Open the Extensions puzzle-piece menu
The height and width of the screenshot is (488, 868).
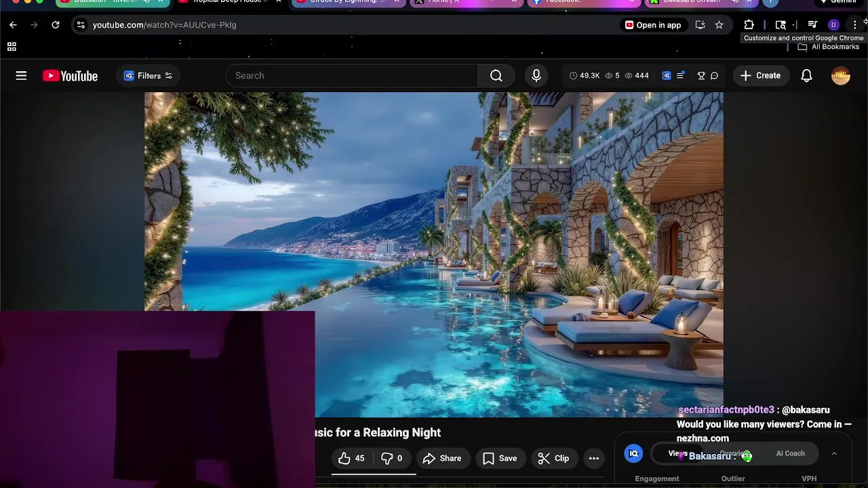749,25
